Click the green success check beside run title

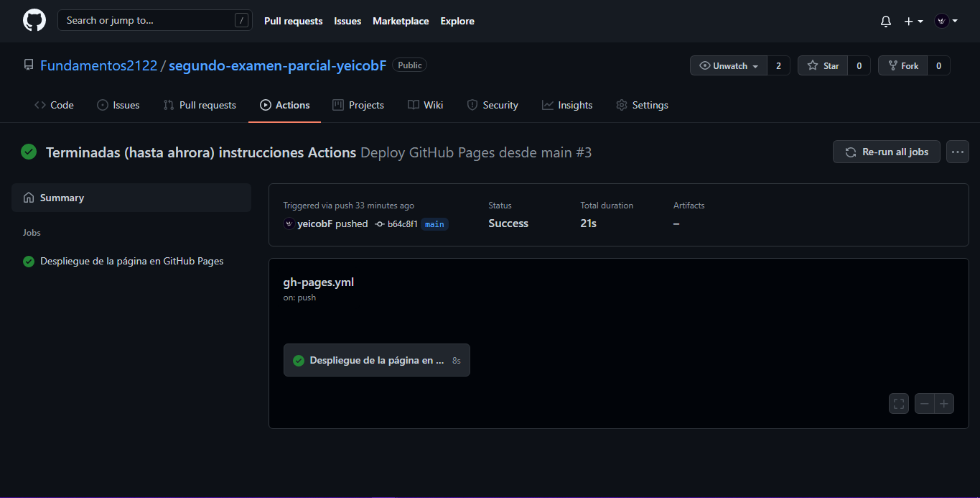pos(29,152)
